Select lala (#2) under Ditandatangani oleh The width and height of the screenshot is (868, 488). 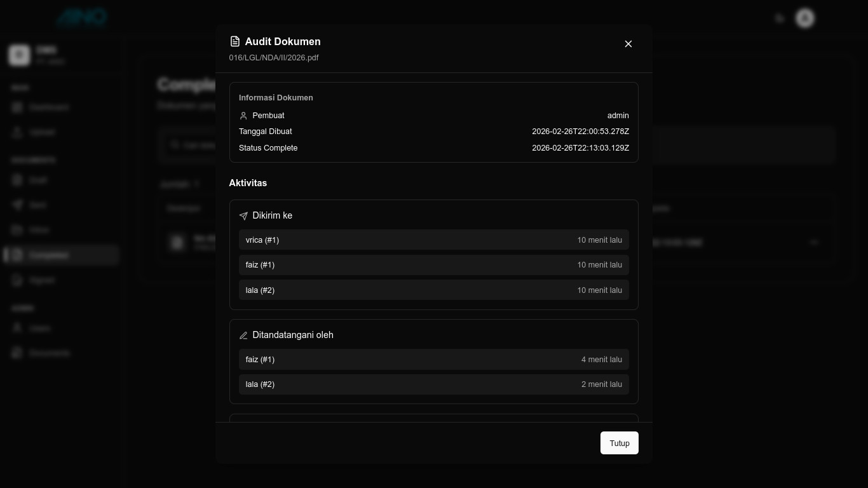[x=433, y=384]
